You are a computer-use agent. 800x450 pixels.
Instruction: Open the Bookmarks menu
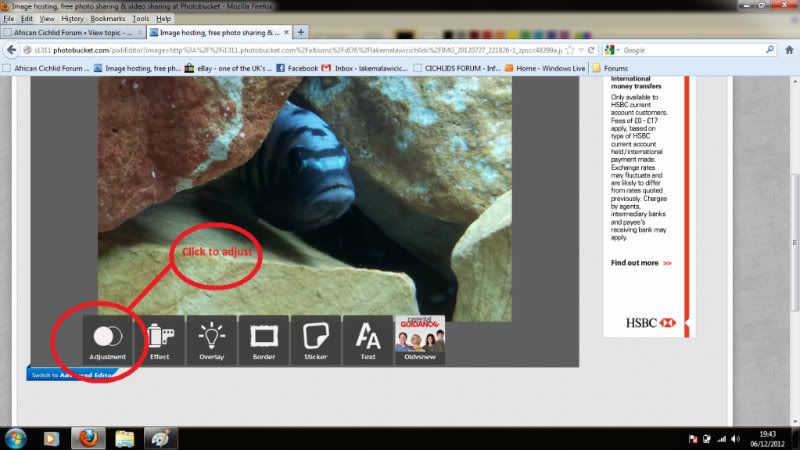click(108, 19)
